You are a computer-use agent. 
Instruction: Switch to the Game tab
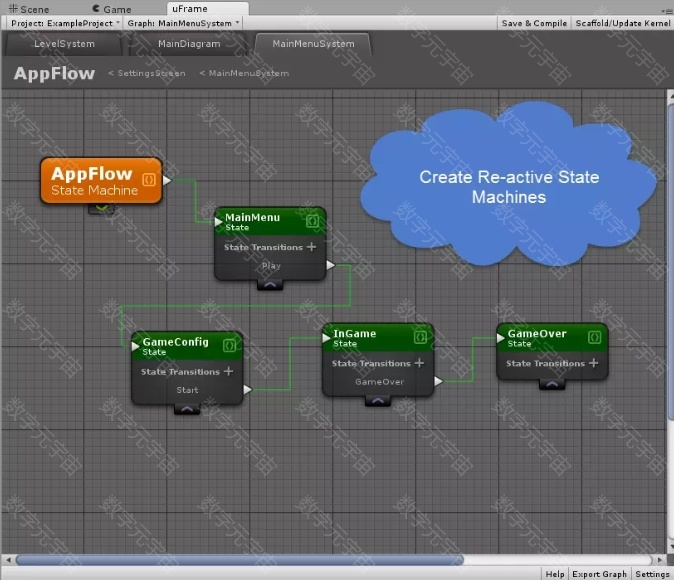click(112, 9)
